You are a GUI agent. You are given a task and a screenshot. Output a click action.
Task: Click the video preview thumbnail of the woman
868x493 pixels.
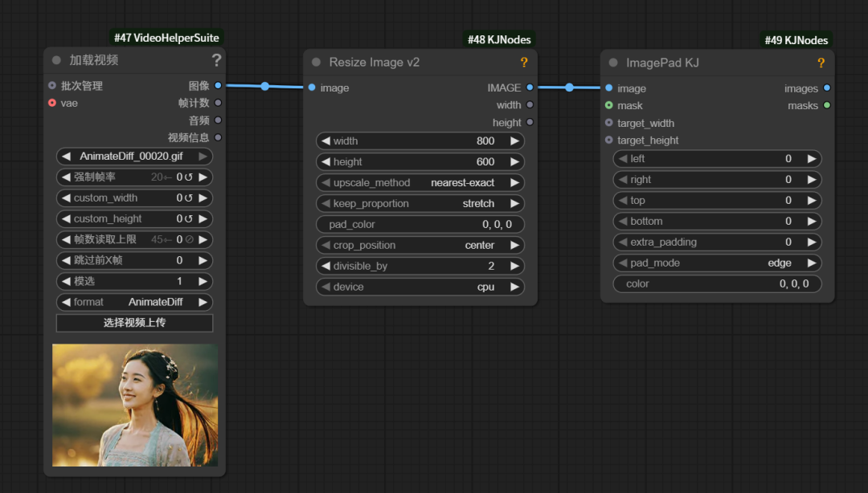tap(133, 405)
